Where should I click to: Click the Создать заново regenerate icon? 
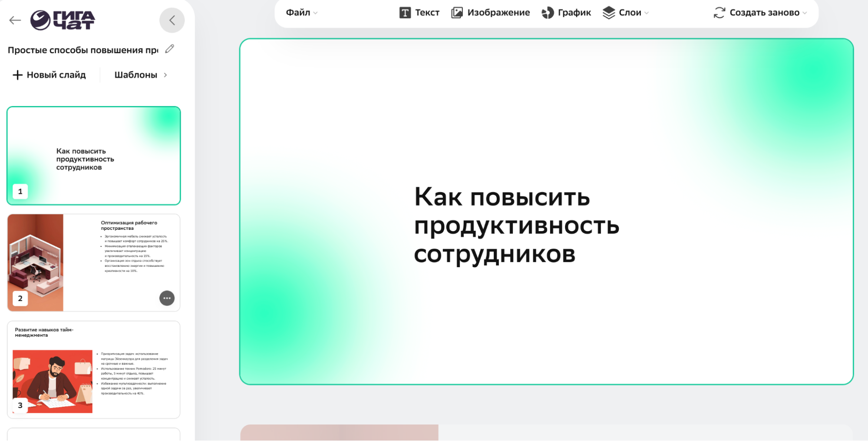719,13
